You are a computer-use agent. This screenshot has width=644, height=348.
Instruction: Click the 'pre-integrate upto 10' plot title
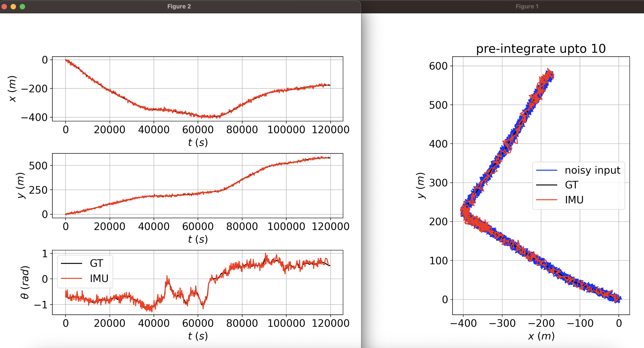[541, 49]
